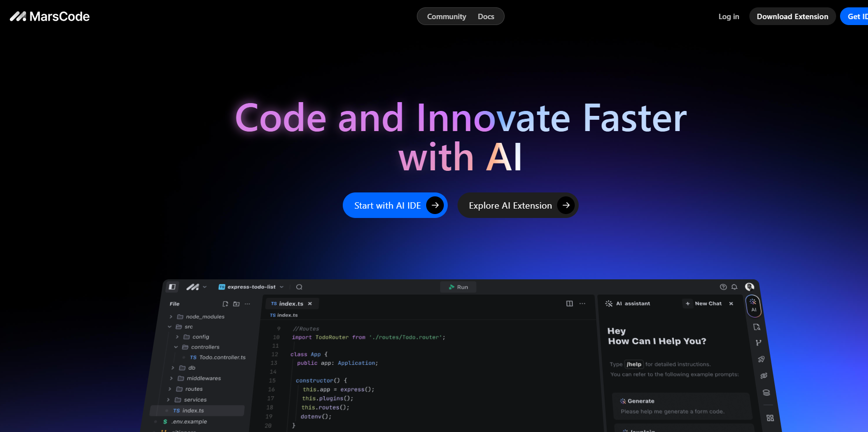Click the database icon in right sidebar
Screen dimensions: 868x432
(766, 393)
